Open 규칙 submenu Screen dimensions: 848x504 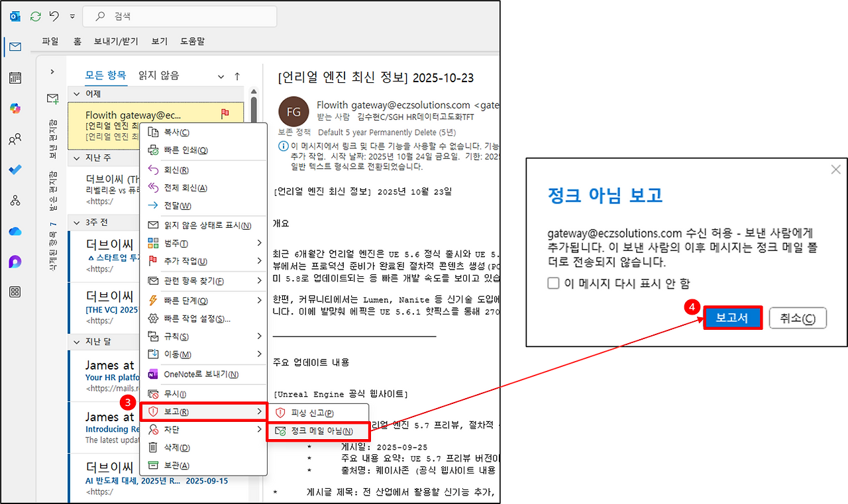click(x=203, y=336)
